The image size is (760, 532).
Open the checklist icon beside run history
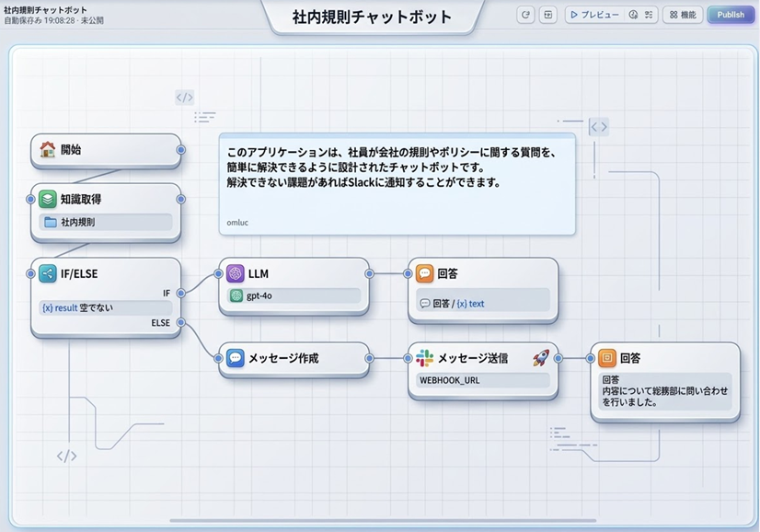click(x=649, y=15)
